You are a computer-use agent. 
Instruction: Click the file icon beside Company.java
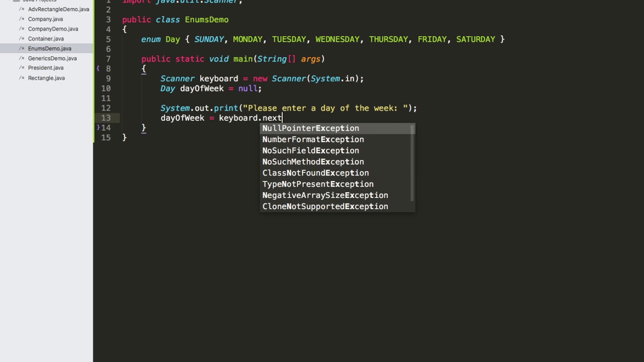22,19
